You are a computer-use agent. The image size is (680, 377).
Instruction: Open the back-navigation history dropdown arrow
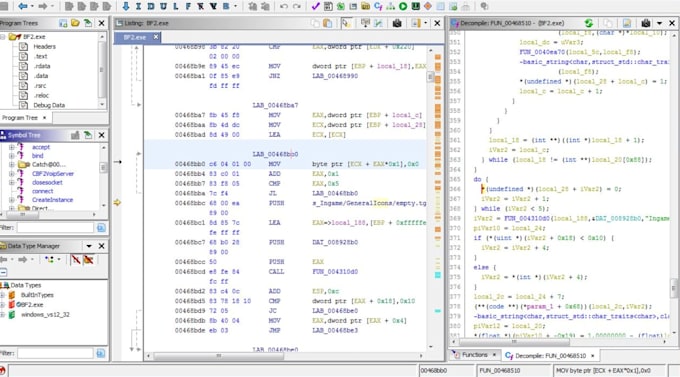pos(31,7)
